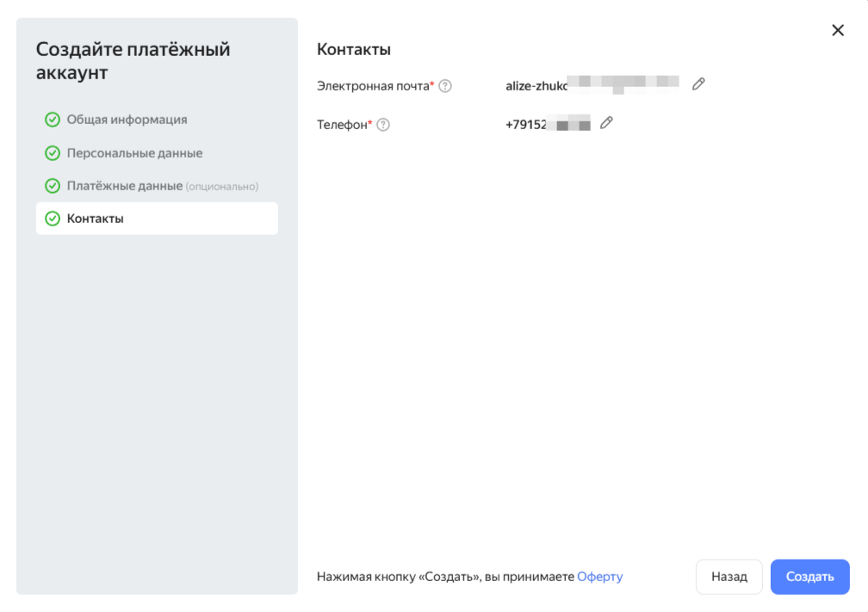Click checkmark icon beside Платёжные данные
The width and height of the screenshot is (868, 612).
click(x=53, y=186)
